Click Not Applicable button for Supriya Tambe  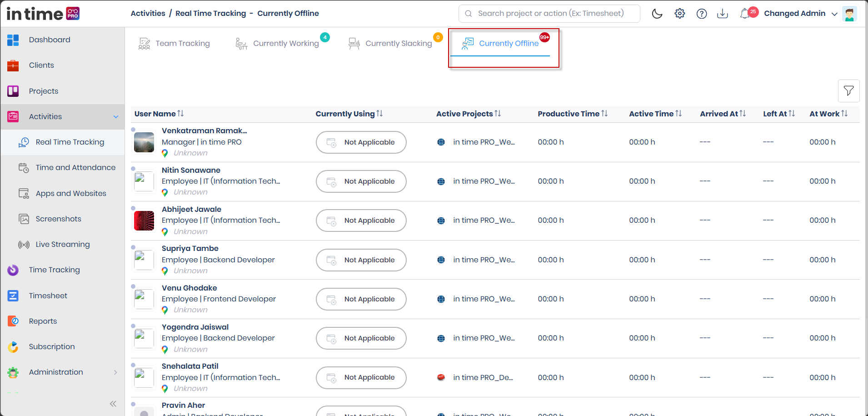tap(361, 260)
